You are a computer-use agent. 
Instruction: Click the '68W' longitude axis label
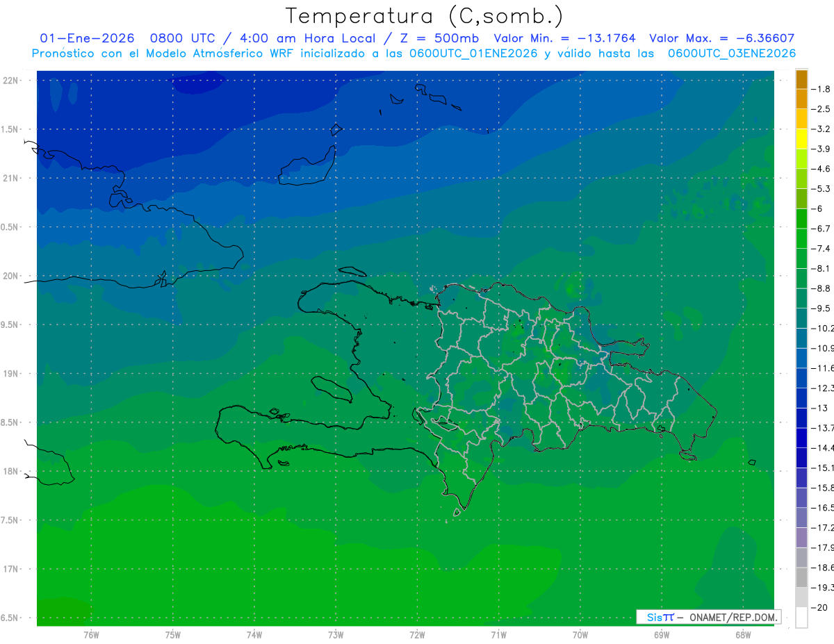click(743, 635)
